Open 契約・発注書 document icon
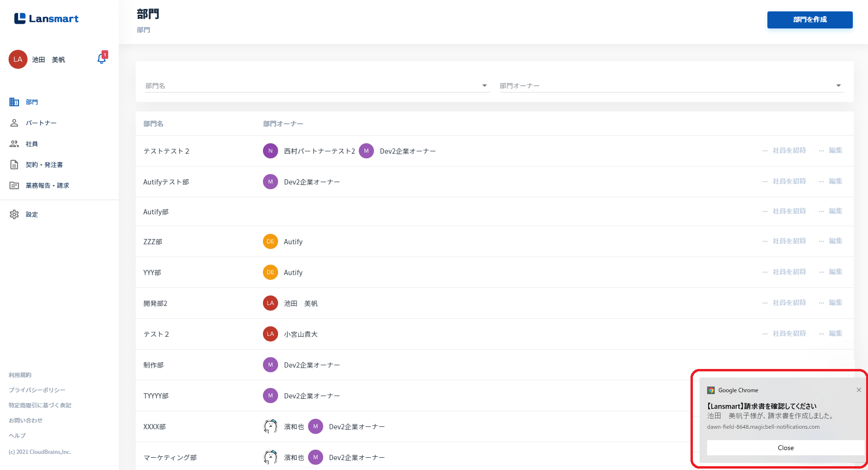868x470 pixels. pos(14,165)
